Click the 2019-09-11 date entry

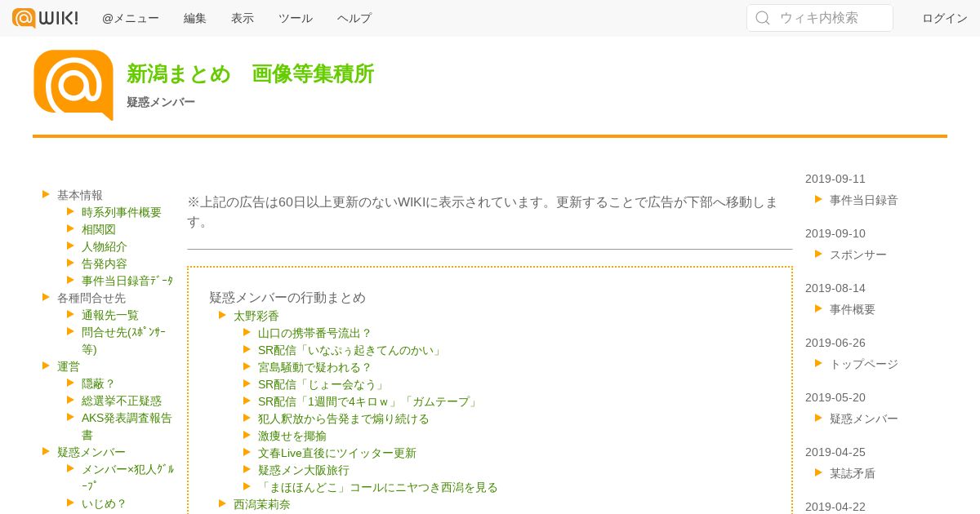coord(835,179)
